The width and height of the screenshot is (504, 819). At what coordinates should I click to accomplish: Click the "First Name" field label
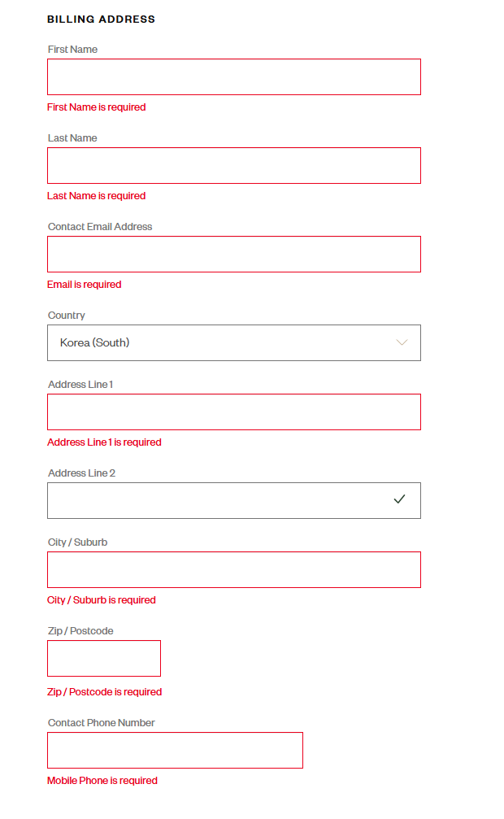tap(72, 50)
